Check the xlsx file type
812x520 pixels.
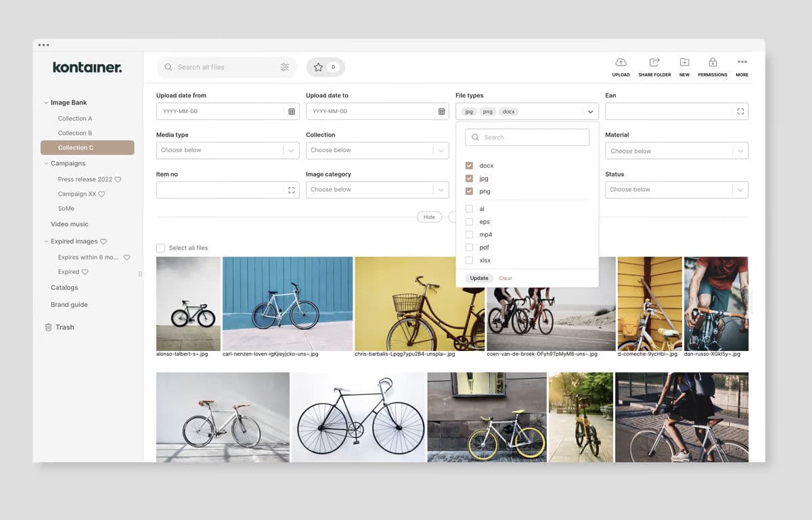[469, 260]
